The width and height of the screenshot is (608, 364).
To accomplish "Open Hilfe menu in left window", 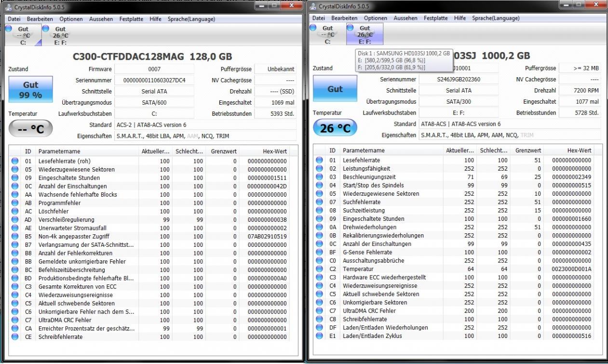I will pos(156,19).
